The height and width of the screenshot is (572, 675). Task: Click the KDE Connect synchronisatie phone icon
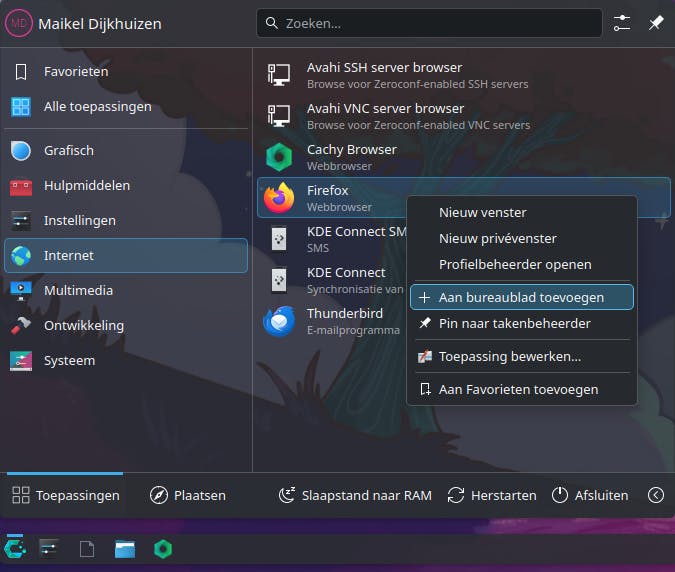click(279, 280)
